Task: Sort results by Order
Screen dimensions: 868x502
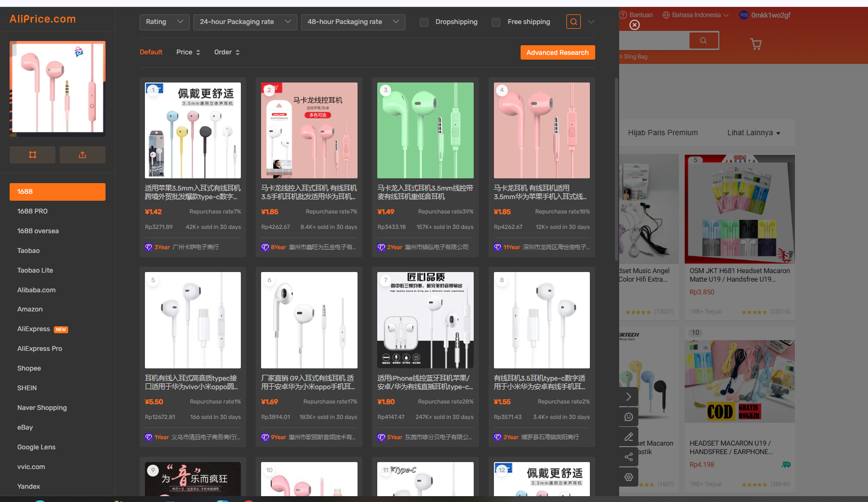Action: tap(227, 52)
